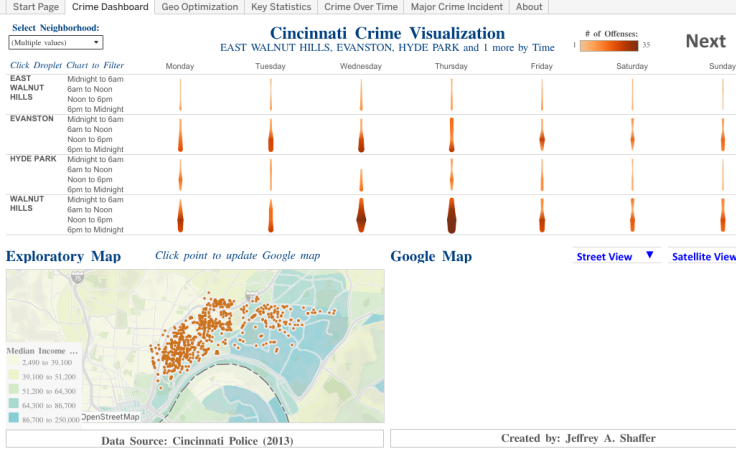Open the Start Page tab
The height and width of the screenshot is (454, 736).
[35, 7]
